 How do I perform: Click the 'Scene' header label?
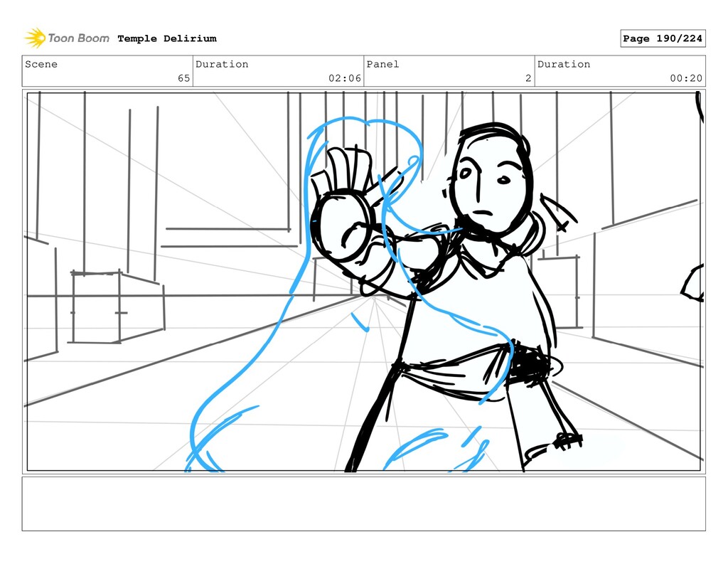41,64
